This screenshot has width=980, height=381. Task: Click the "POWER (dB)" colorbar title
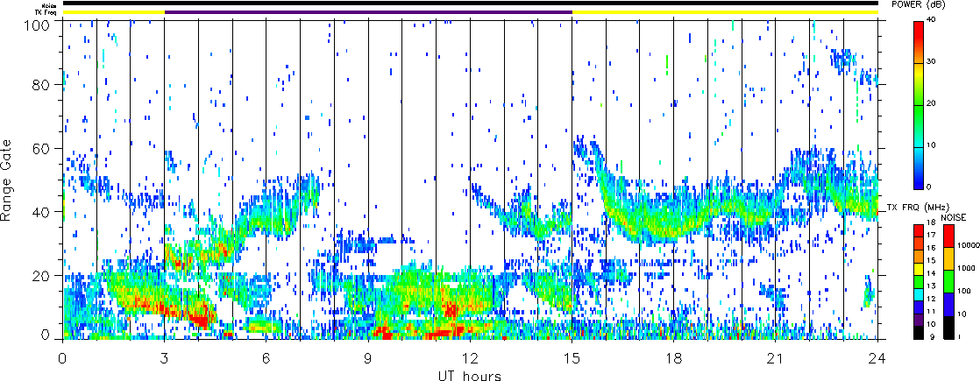pos(918,5)
